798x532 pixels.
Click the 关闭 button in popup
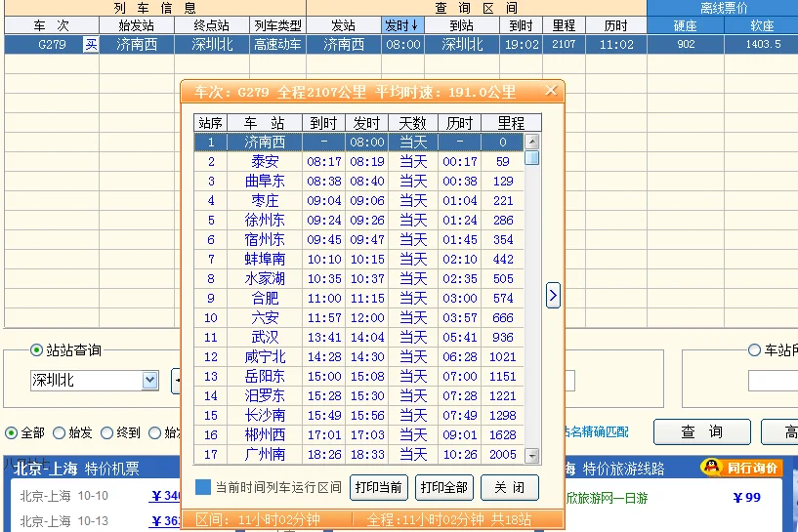510,487
